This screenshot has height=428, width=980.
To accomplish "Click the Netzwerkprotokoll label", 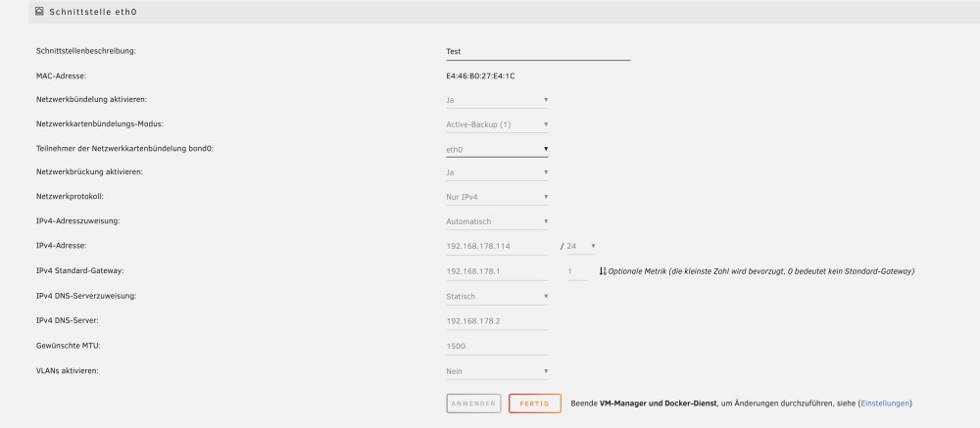I will (70, 196).
